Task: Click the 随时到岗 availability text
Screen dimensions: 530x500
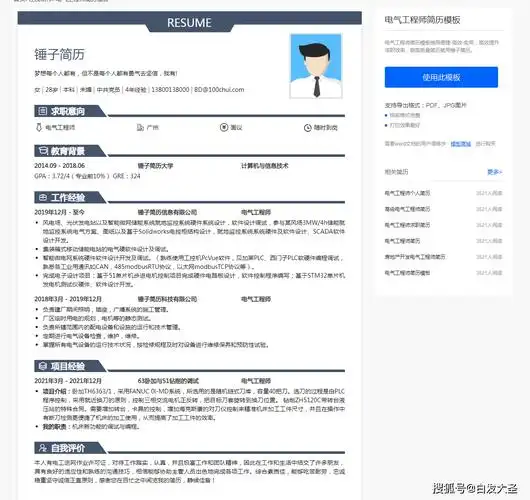Action: 326,128
